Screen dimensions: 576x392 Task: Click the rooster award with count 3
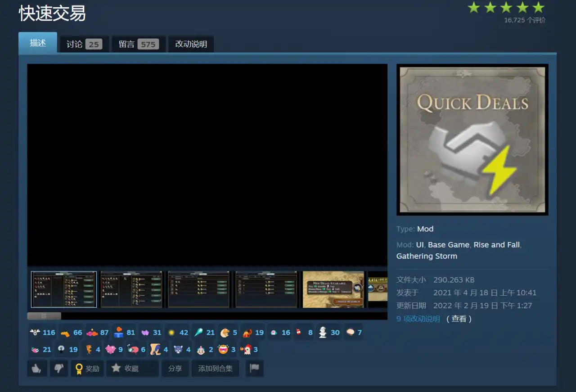(x=249, y=349)
